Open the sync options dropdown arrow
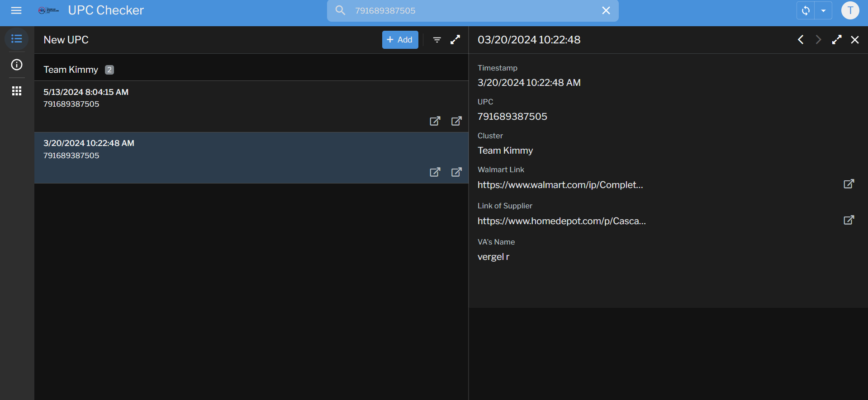 click(x=823, y=10)
